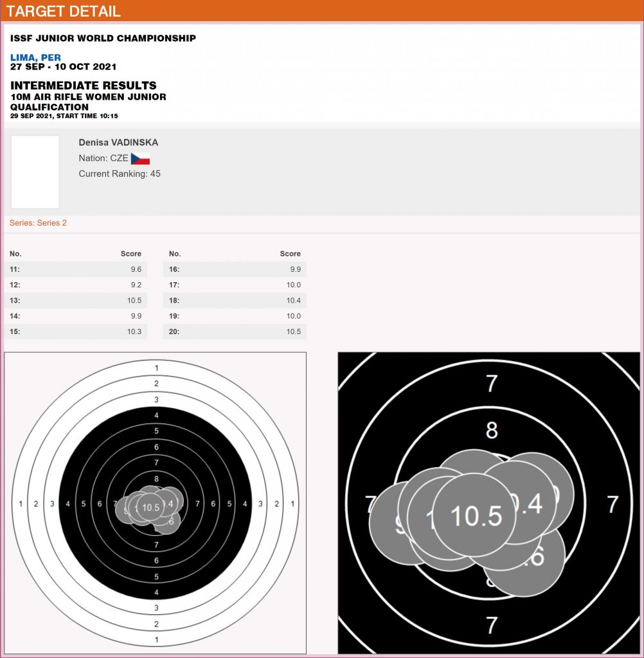Screen dimensions: 644x658
Task: Select shot 16 row scoring 9.9
Action: click(x=235, y=269)
